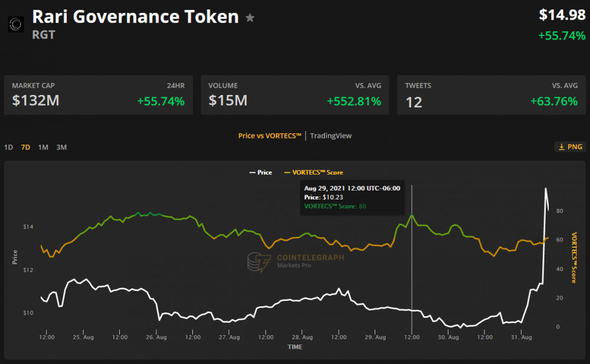Click the 20 VORTECS axis label
Image resolution: width=590 pixels, height=364 pixels.
(x=559, y=298)
